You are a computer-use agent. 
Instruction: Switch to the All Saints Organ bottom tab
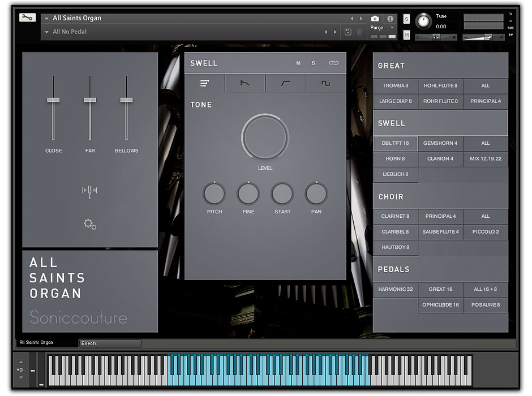(x=47, y=342)
